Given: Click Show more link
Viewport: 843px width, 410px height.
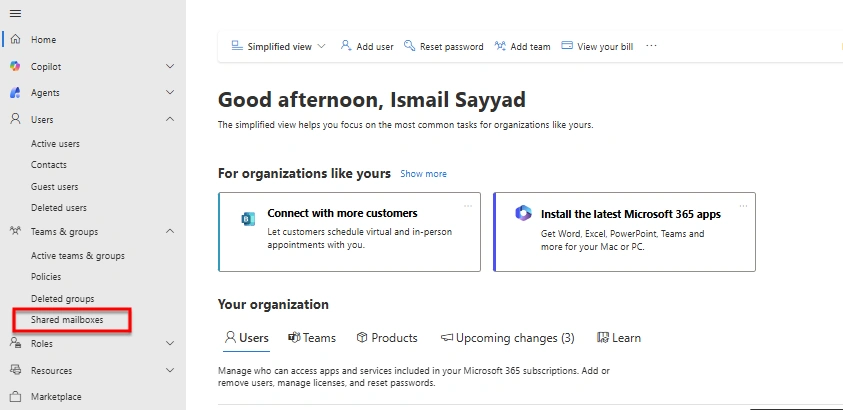Looking at the screenshot, I should [424, 174].
